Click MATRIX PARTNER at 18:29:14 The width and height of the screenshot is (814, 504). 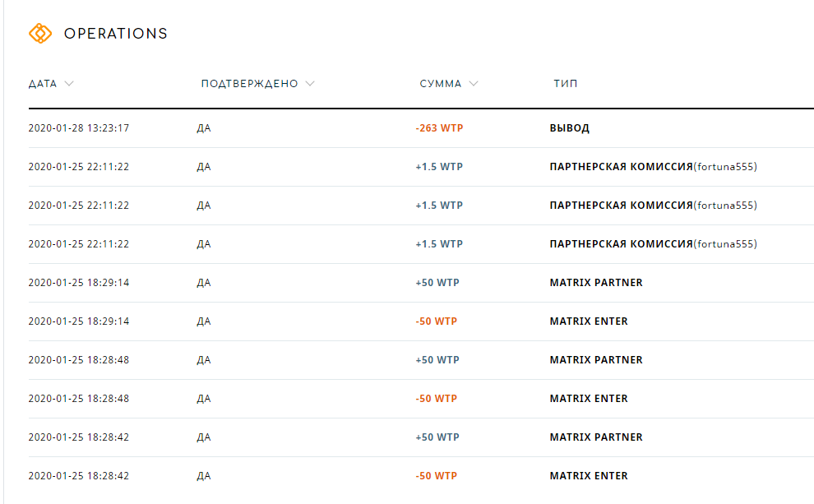596,283
